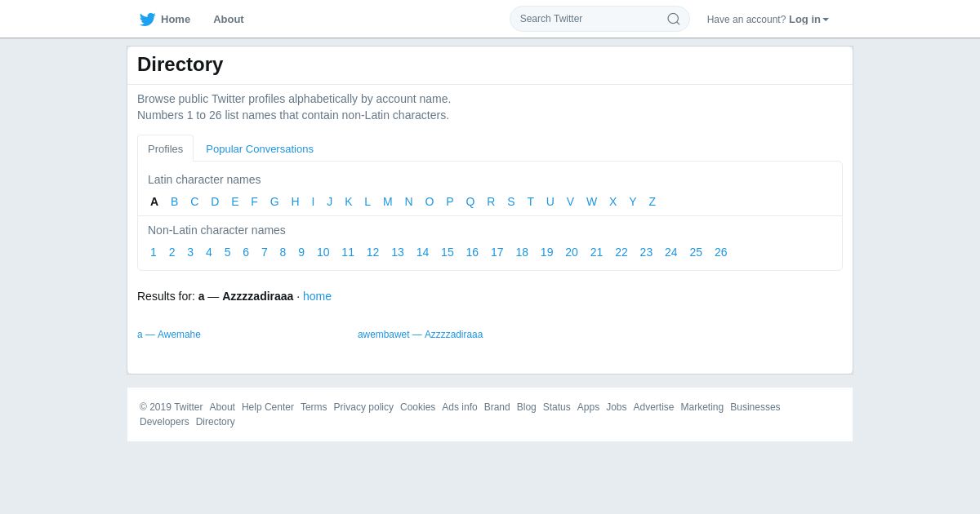Screen dimensions: 980x514
Task: Click the Twitter bird logo icon
Action: tap(147, 20)
